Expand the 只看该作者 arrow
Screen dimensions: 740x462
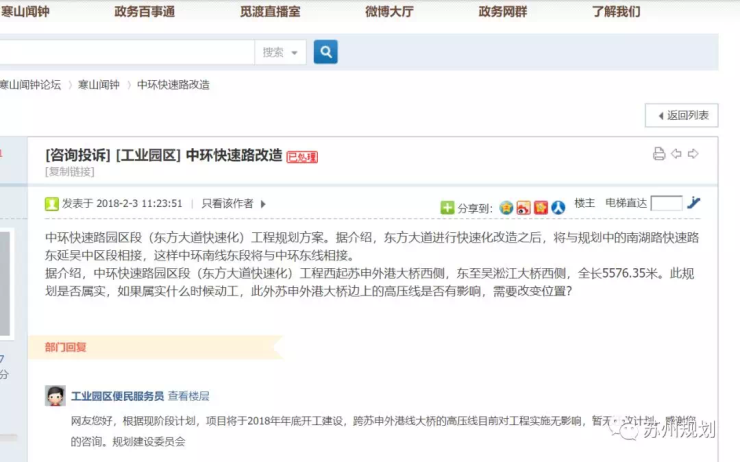pyautogui.click(x=263, y=204)
